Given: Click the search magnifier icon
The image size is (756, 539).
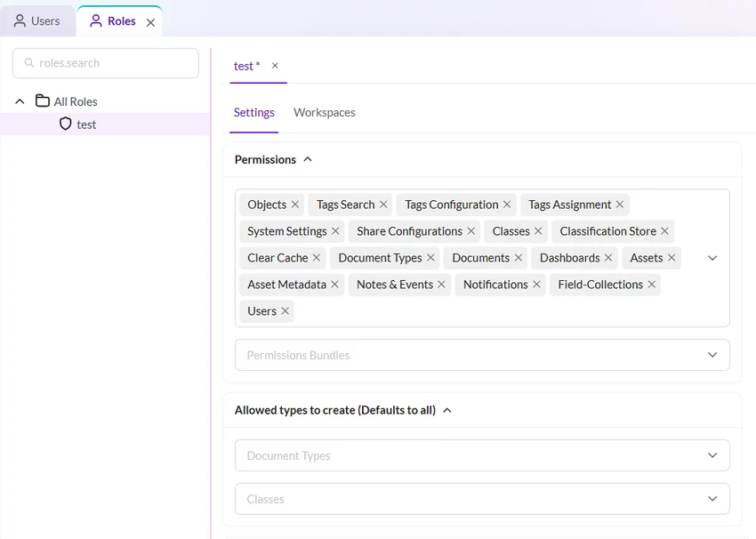Looking at the screenshot, I should click(29, 62).
